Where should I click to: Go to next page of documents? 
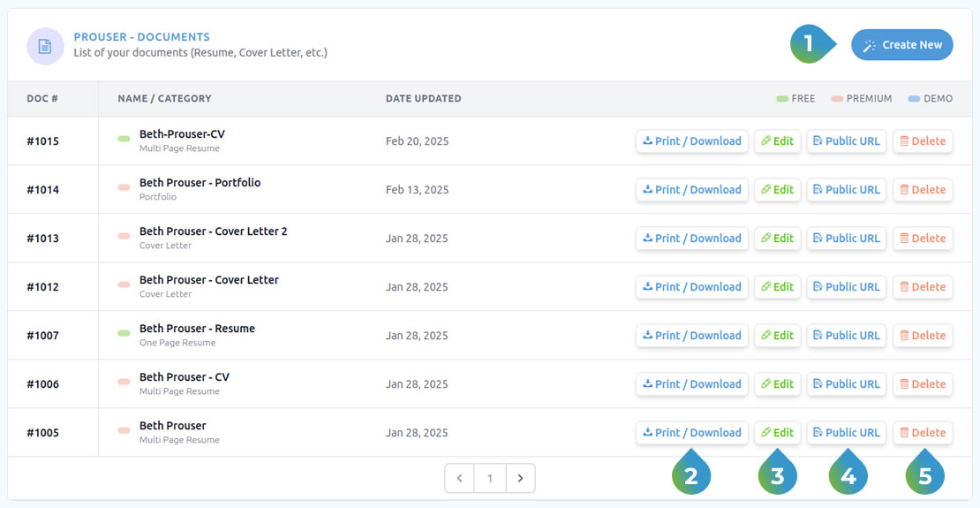(x=520, y=478)
